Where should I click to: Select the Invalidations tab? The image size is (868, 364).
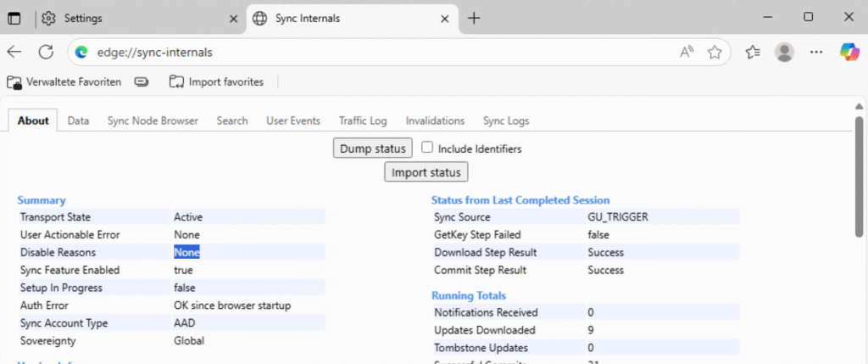[435, 120]
